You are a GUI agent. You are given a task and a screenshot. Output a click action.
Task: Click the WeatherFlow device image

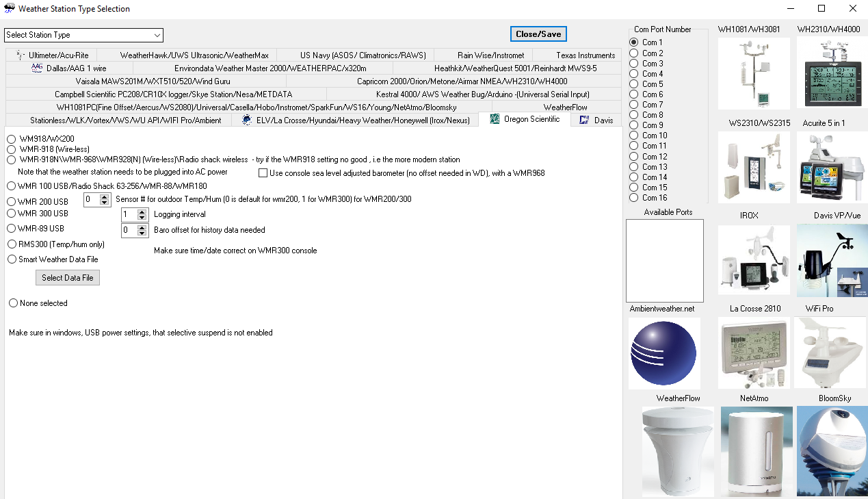click(x=678, y=451)
